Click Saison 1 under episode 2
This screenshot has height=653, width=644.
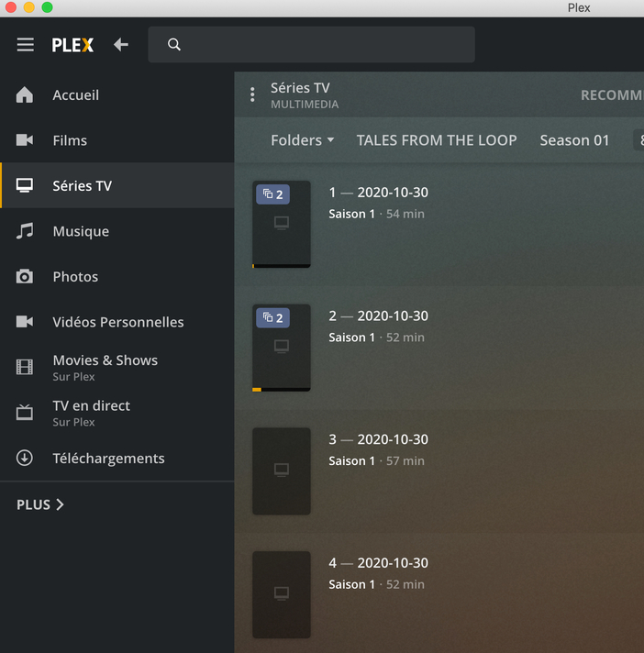(x=351, y=338)
